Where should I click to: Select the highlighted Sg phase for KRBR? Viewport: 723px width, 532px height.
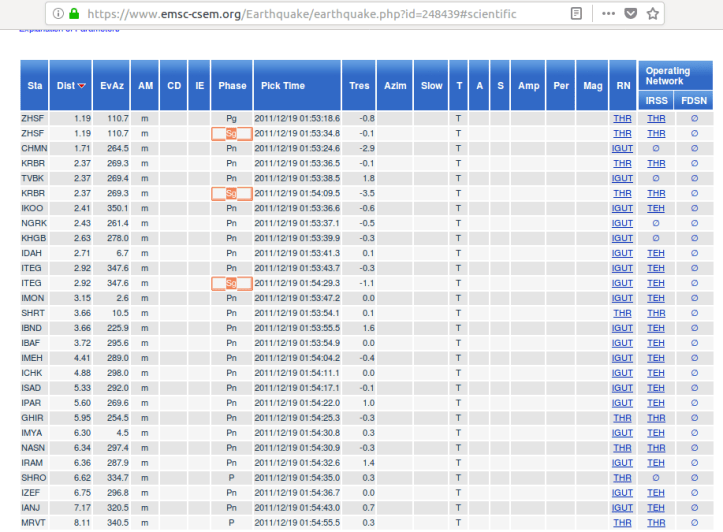[231, 193]
